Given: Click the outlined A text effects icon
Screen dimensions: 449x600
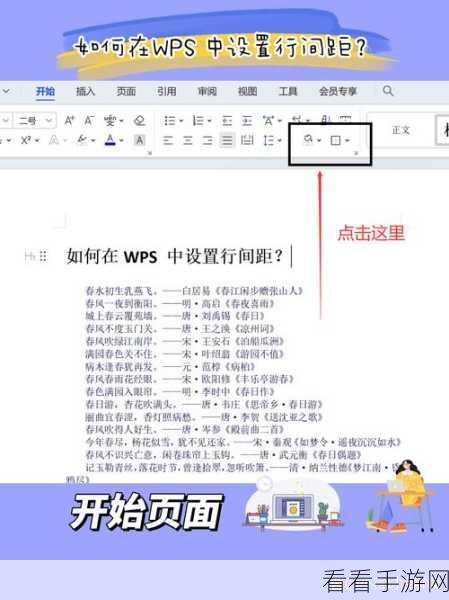Looking at the screenshot, I should tap(54, 140).
